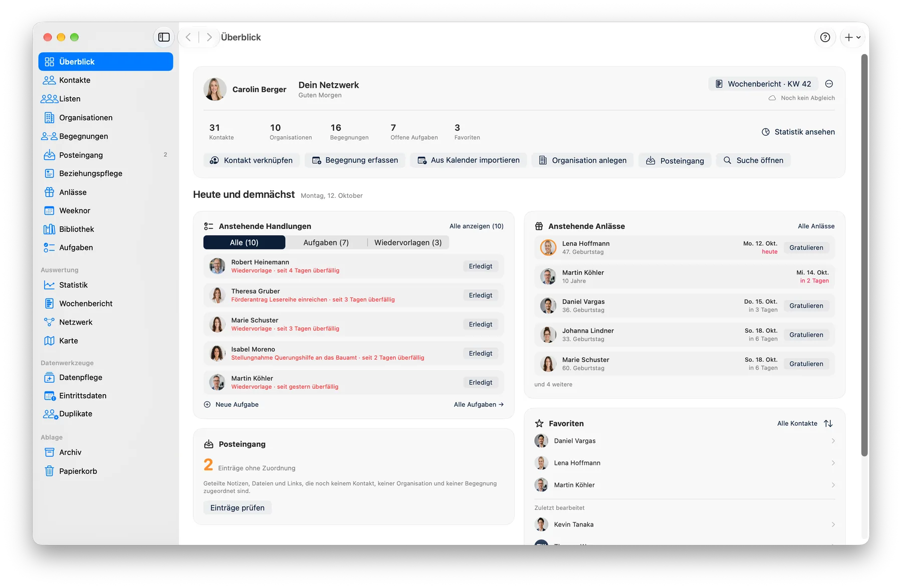Expand Daniel Vargas favorite row chevron
The image size is (902, 588).
pos(833,441)
